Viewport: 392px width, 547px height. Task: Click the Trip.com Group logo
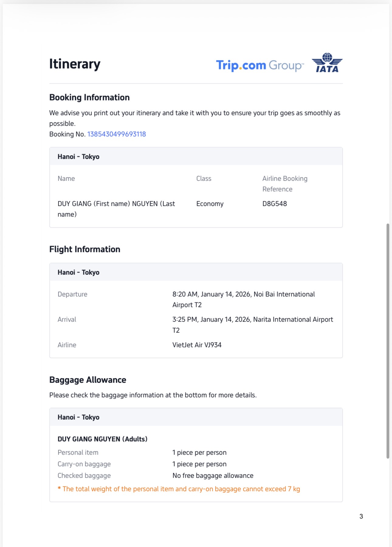(x=260, y=65)
